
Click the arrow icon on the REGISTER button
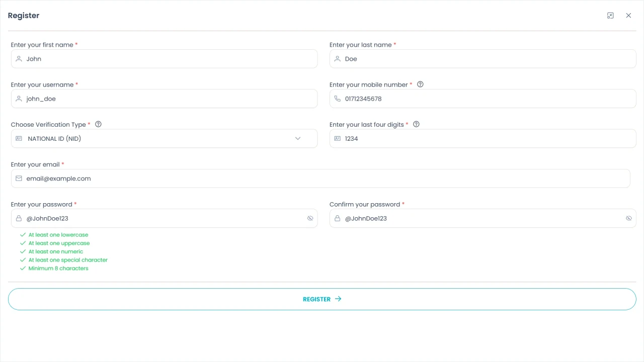tap(338, 299)
